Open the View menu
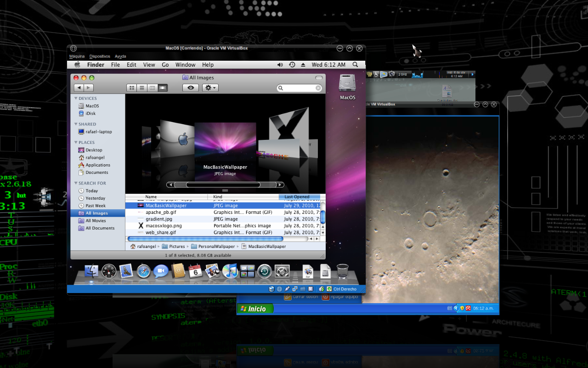 coord(149,65)
